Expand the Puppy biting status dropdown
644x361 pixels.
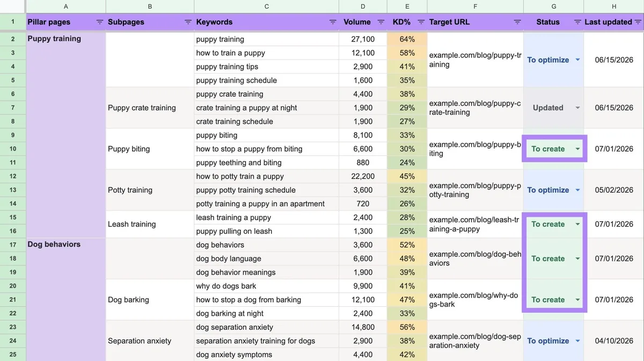pyautogui.click(x=577, y=149)
